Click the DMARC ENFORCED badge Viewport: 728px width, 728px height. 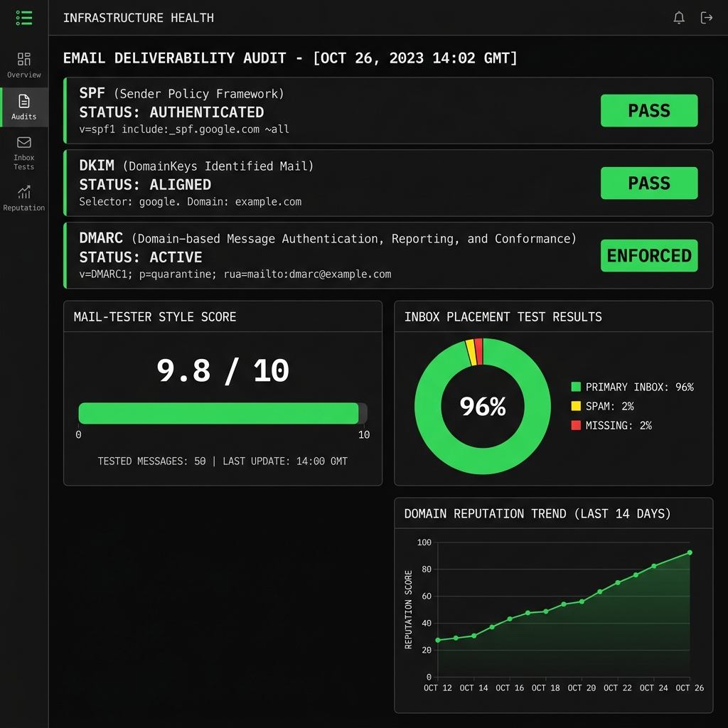point(649,255)
